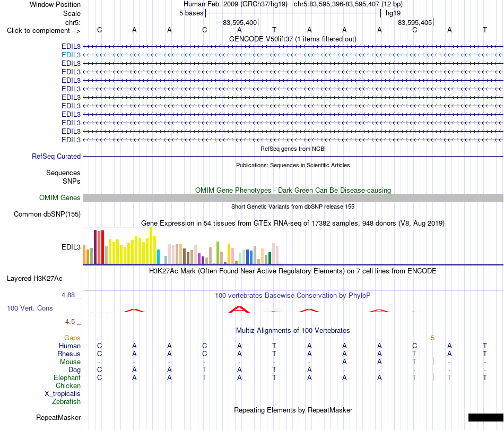Click the orange Gaps label
504x430 pixels.
coord(72,338)
